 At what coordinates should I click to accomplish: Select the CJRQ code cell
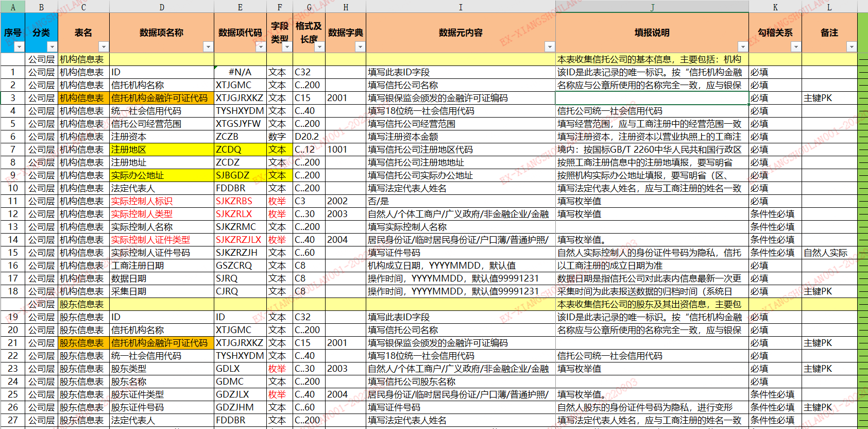click(240, 291)
